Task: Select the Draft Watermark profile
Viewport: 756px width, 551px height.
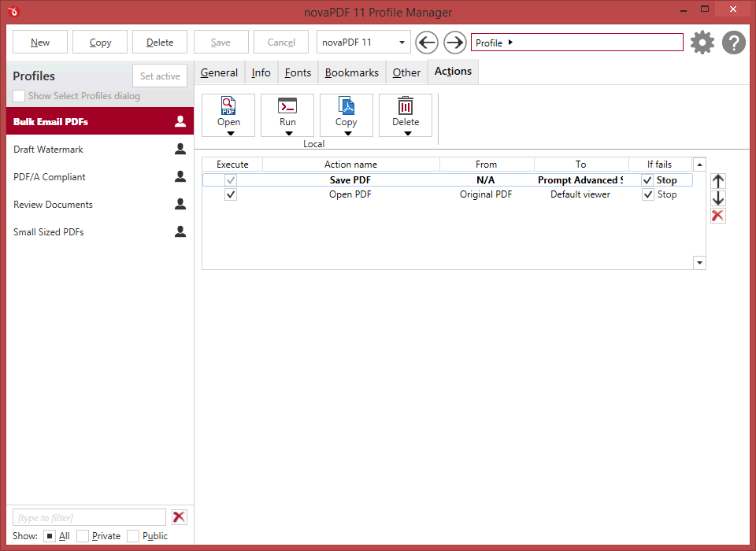Action: tap(100, 149)
